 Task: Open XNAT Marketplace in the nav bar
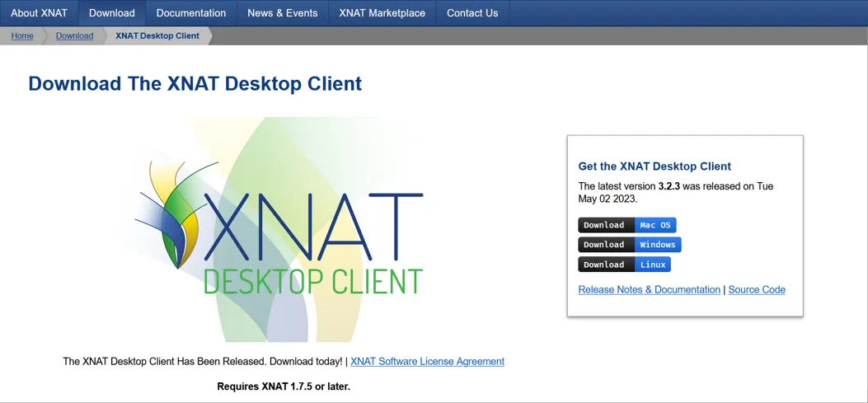tap(382, 12)
